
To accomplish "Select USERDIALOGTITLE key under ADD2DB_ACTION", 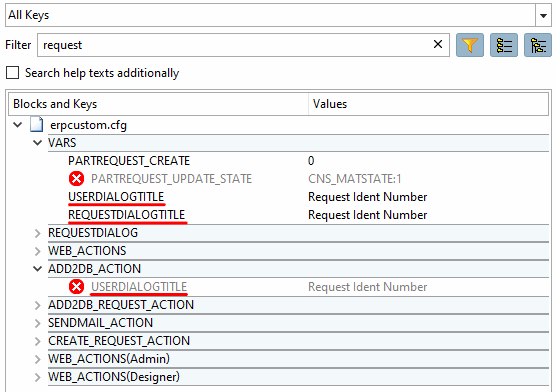I will click(139, 287).
